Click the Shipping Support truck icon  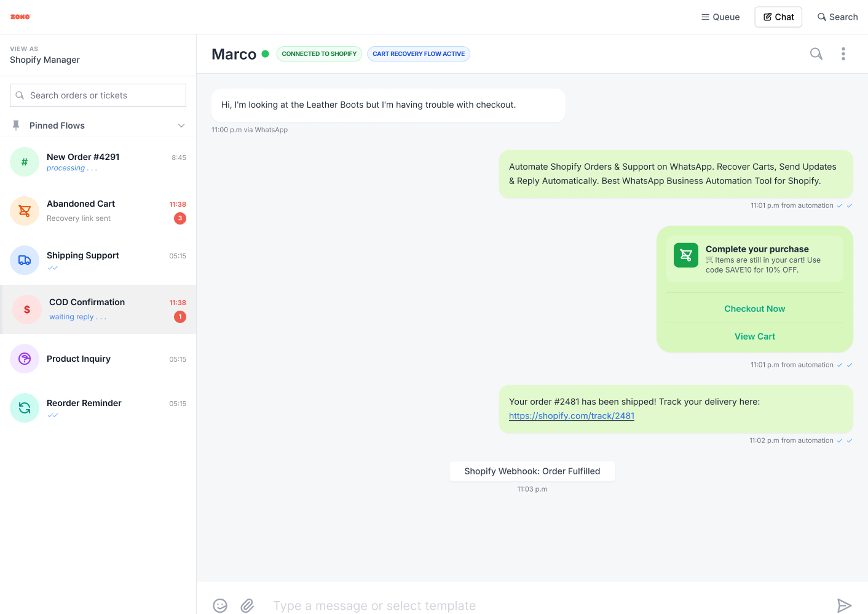tap(25, 260)
